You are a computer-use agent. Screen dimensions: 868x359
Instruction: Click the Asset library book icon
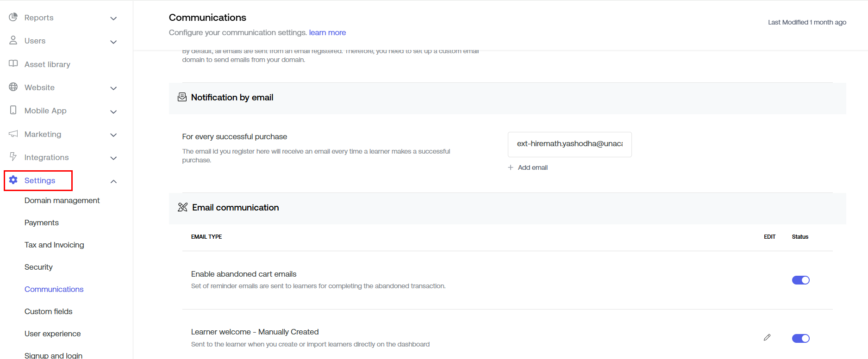pos(13,64)
